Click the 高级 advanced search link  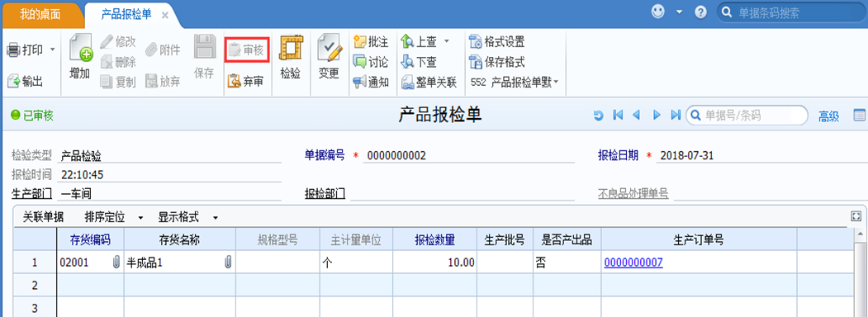click(x=828, y=116)
